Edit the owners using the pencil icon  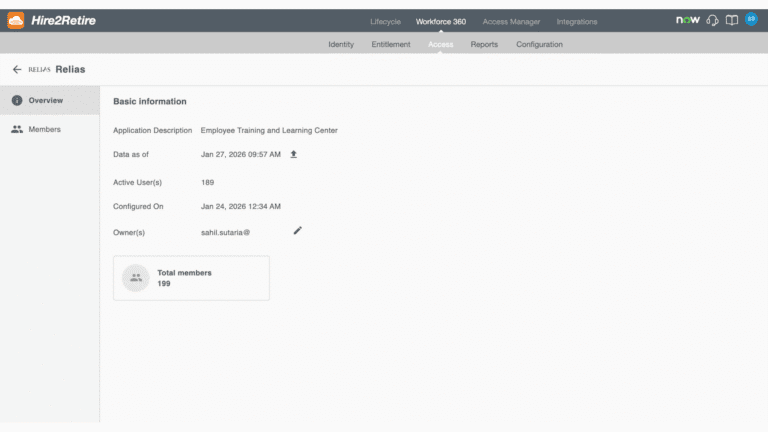pyautogui.click(x=297, y=231)
